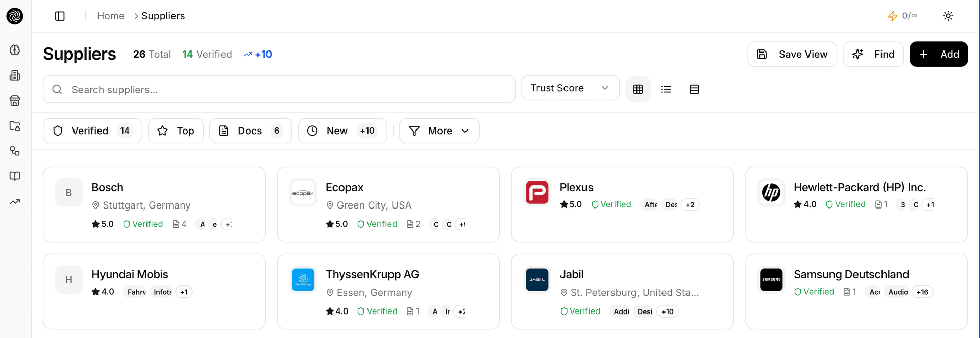The image size is (980, 338).
Task: Open the storefront icon in sidebar
Action: click(15, 100)
